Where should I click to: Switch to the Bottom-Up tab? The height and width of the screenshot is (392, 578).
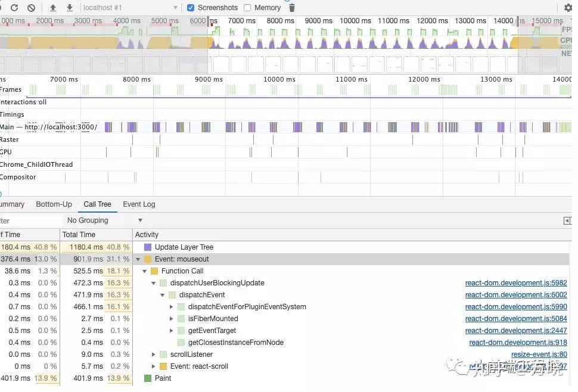(54, 204)
